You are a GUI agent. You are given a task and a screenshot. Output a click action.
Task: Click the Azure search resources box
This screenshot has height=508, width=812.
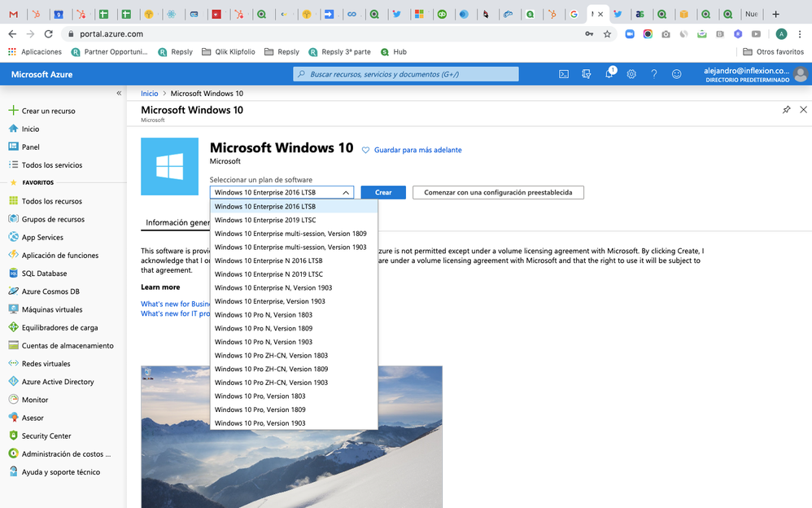(x=406, y=74)
